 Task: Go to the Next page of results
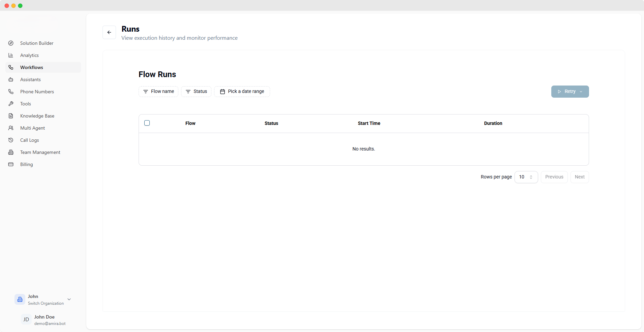[x=579, y=177]
